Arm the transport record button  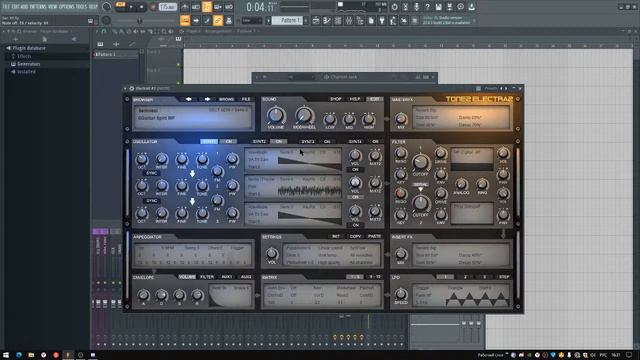[x=153, y=7]
